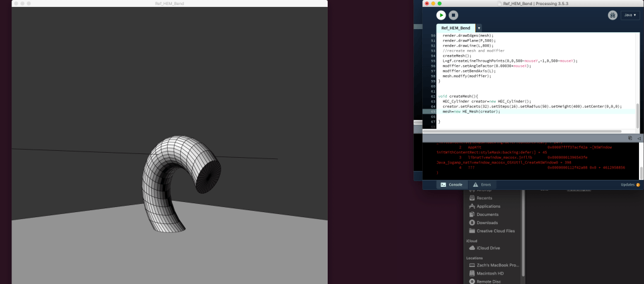Select Macintosh HD under Locations
644x284 pixels.
pos(490,273)
